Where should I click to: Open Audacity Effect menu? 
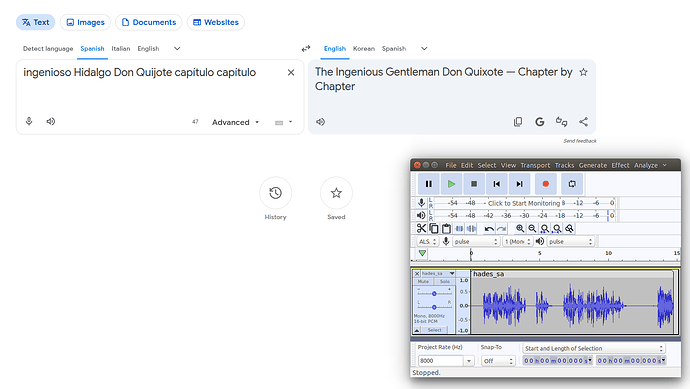pos(620,165)
